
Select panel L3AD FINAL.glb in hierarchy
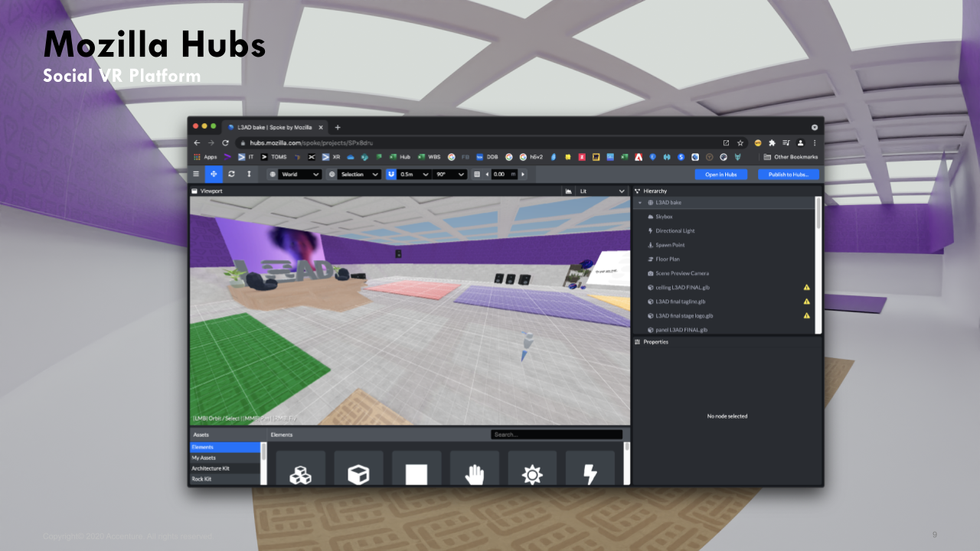click(724, 329)
